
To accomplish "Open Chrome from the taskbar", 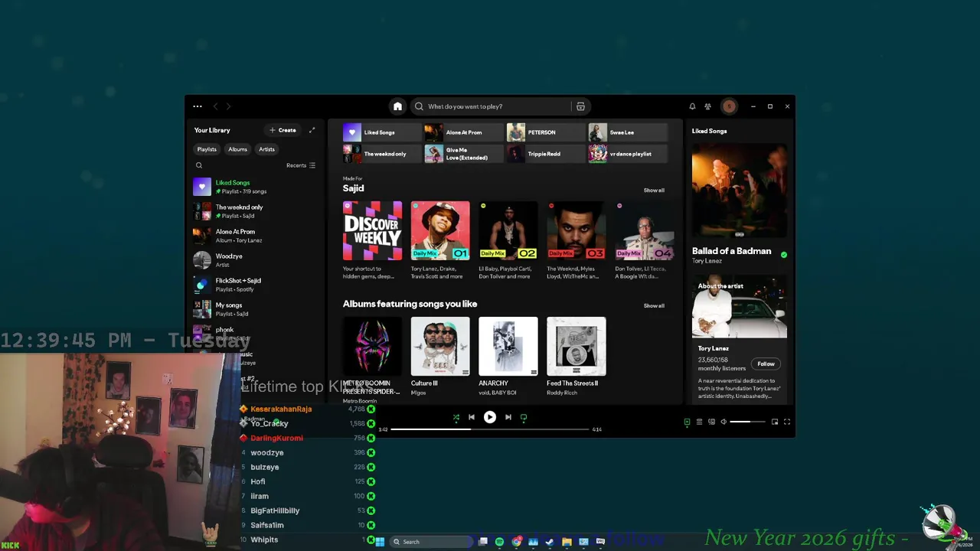I will tap(517, 542).
